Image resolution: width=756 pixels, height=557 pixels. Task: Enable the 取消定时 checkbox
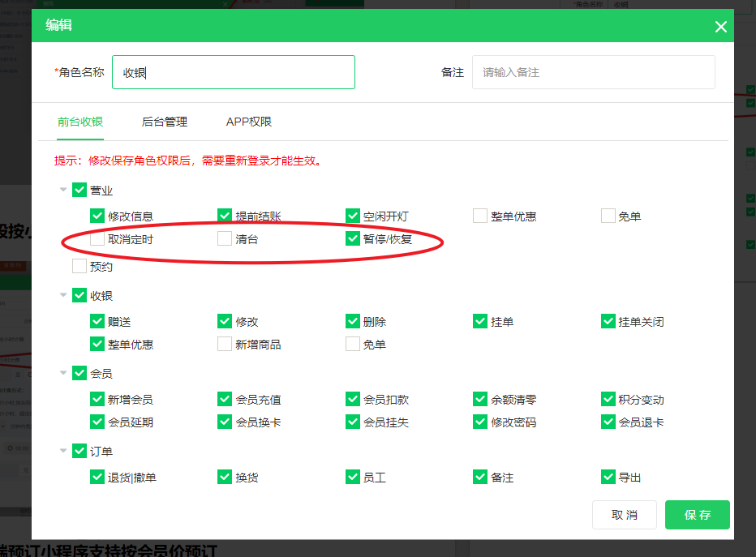(x=97, y=239)
